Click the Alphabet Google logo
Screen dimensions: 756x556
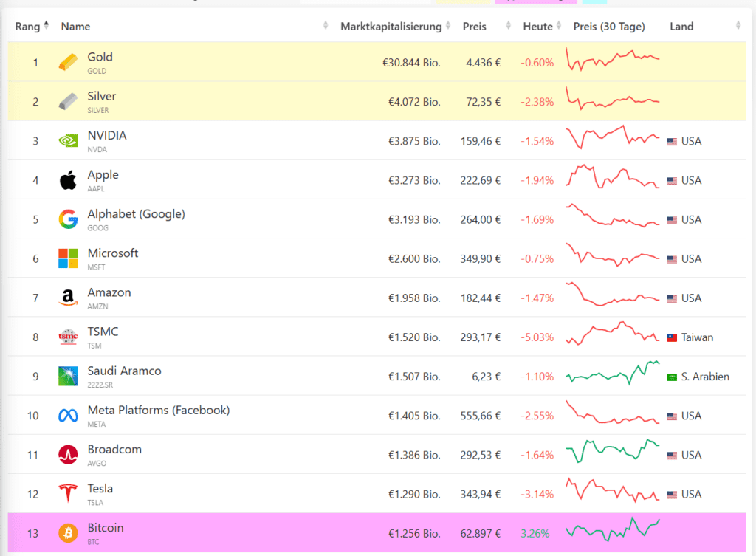(x=68, y=219)
